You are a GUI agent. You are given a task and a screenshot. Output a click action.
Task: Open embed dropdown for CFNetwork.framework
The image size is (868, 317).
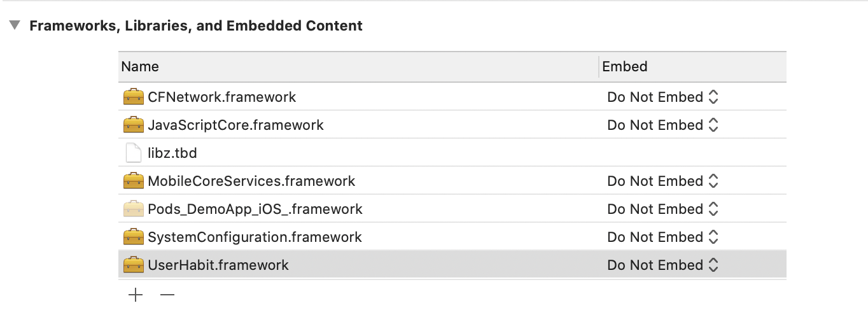tap(662, 97)
